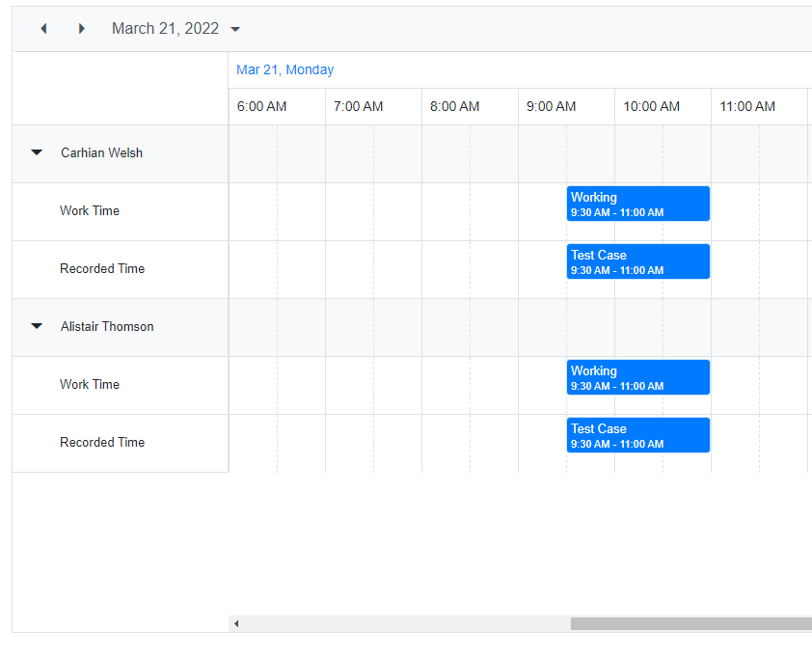Open Carhian Welsh's Test Case appointment
This screenshot has width=812, height=657.
(x=637, y=261)
